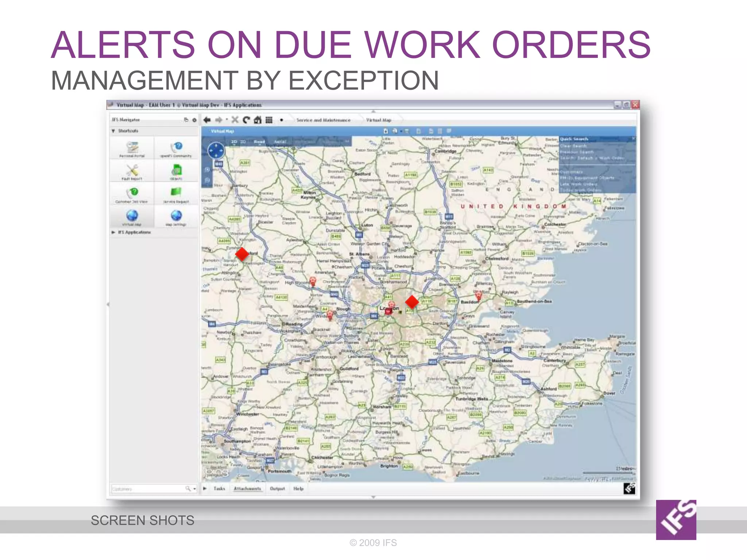Click the Refresh toolbar icon
Viewport: 747px width, 560px height.
[246, 120]
